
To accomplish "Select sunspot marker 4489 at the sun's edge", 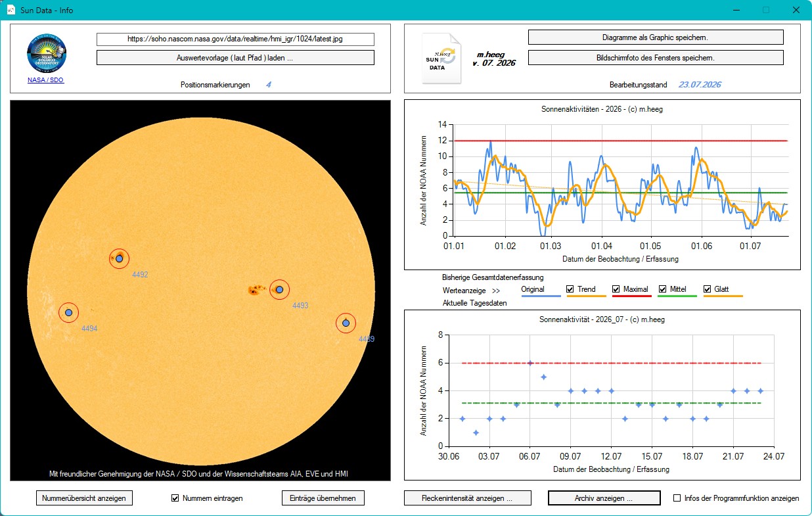I will click(346, 323).
